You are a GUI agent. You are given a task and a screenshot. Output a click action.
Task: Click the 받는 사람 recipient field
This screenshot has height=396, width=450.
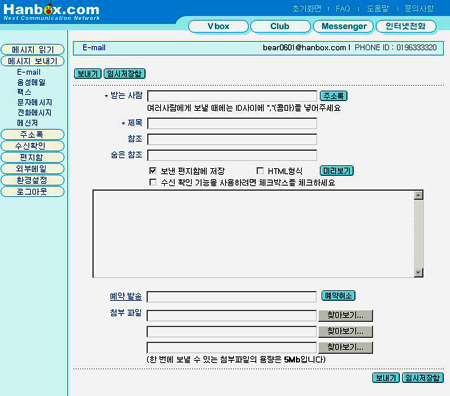[232, 96]
